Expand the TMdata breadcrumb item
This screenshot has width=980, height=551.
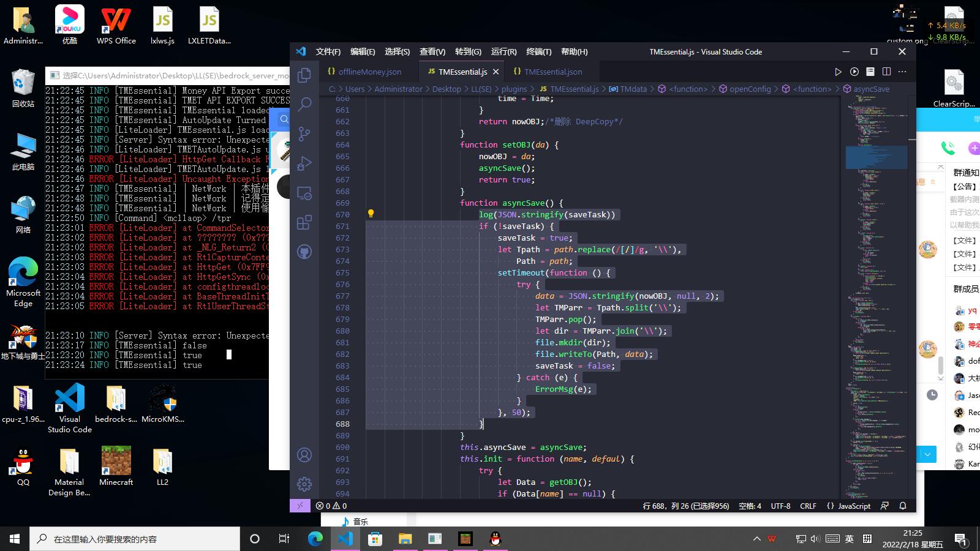point(633,89)
